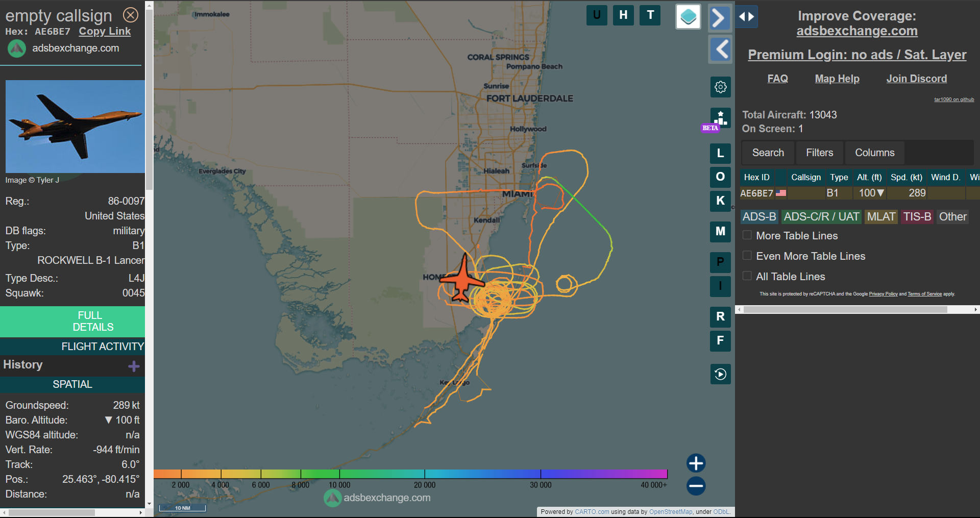Open the Map Help link
This screenshot has width=980, height=518.
pos(837,79)
